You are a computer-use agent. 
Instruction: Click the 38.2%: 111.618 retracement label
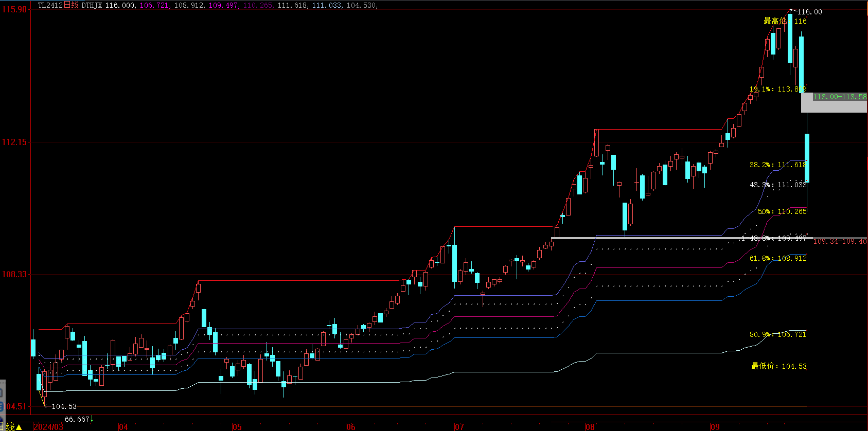tap(778, 165)
